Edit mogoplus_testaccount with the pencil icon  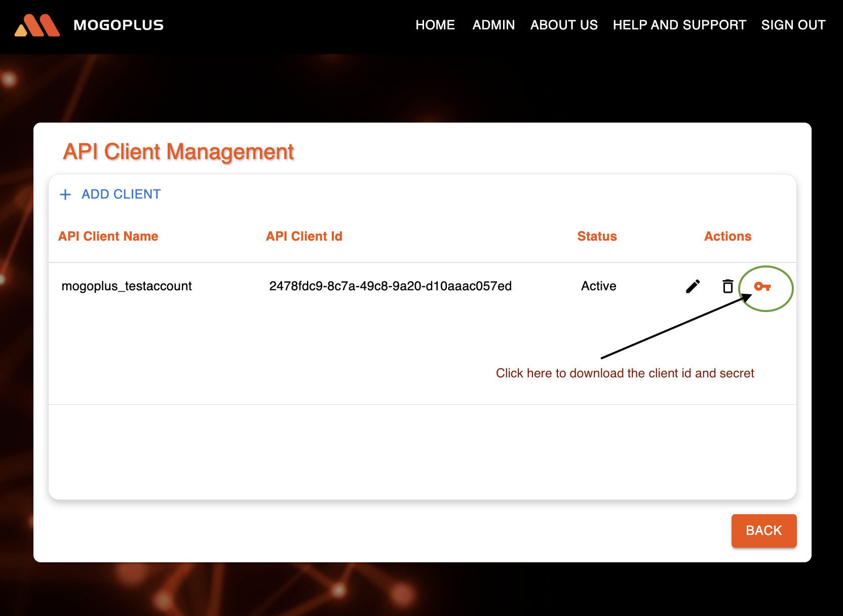click(693, 286)
